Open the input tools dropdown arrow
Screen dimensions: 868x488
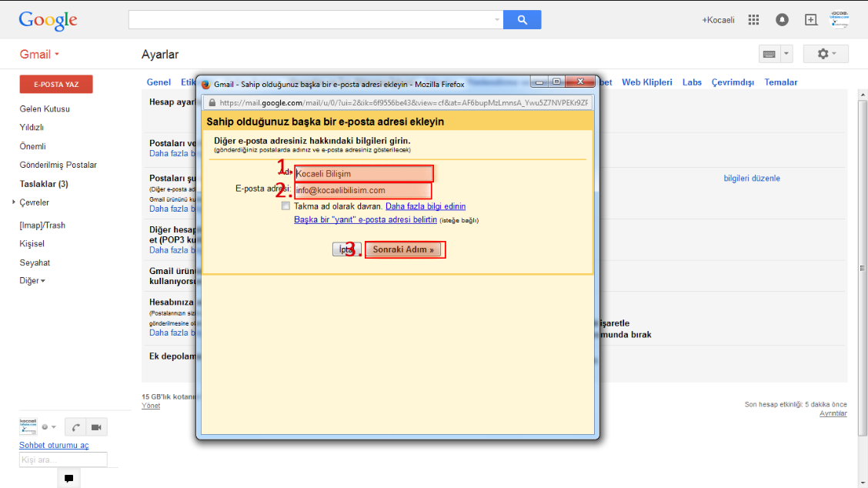(x=786, y=54)
